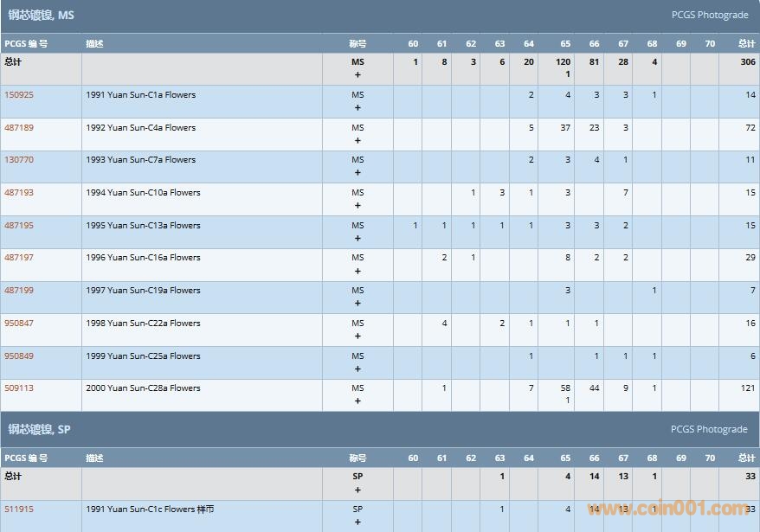The image size is (760, 532).
Task: Open the 487197 coin number link
Action: (19, 258)
